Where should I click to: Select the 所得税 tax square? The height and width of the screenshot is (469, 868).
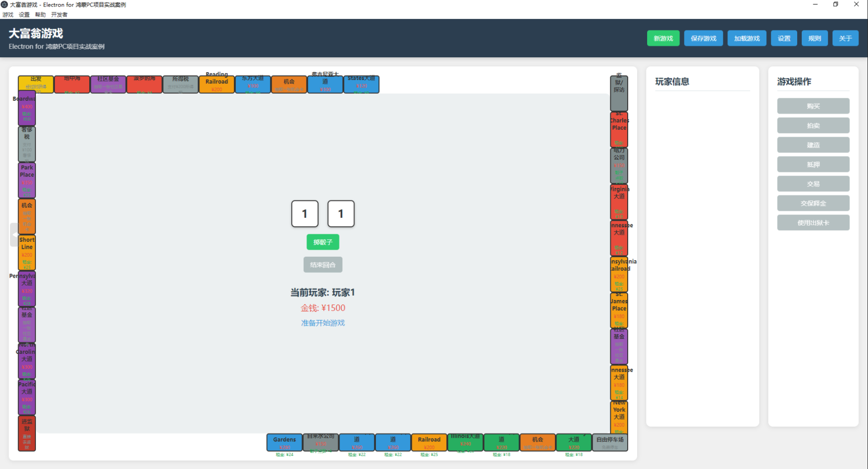tap(180, 84)
